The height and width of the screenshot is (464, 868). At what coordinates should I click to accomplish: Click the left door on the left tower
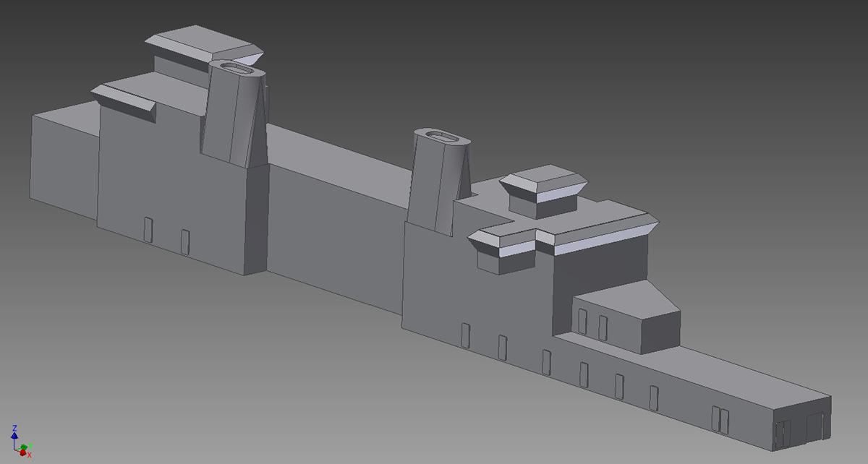click(148, 229)
